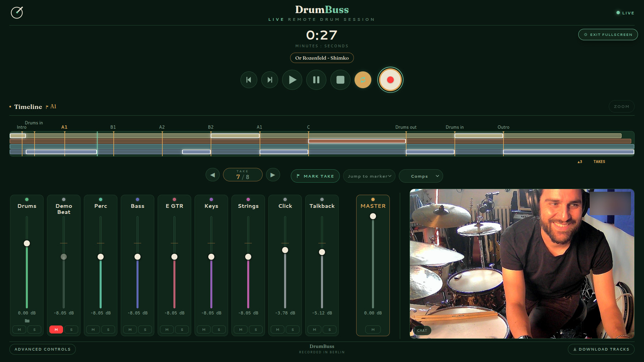Viewport: 644px width, 362px height.
Task: Mute the Perc channel
Action: click(93, 329)
